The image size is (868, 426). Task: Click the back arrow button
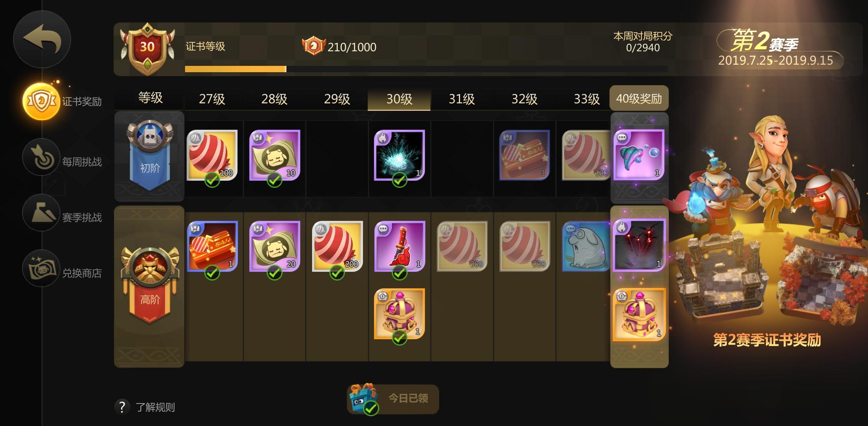click(x=42, y=39)
